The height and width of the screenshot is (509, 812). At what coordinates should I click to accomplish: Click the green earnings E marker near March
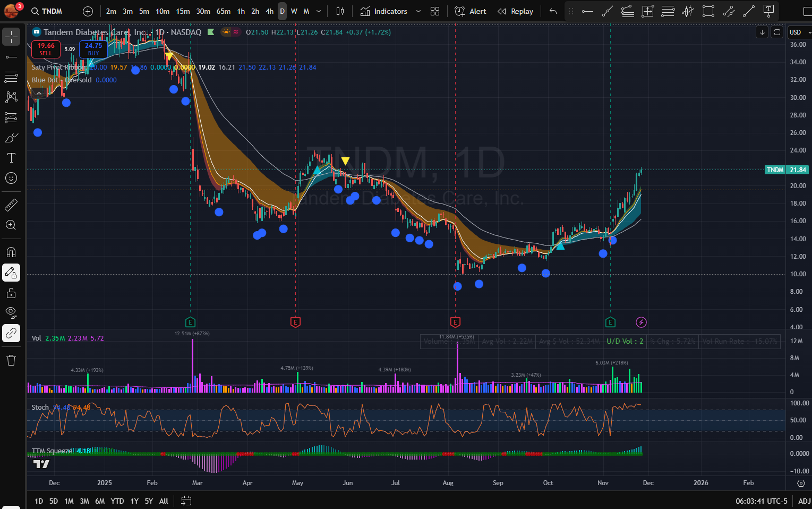191,322
